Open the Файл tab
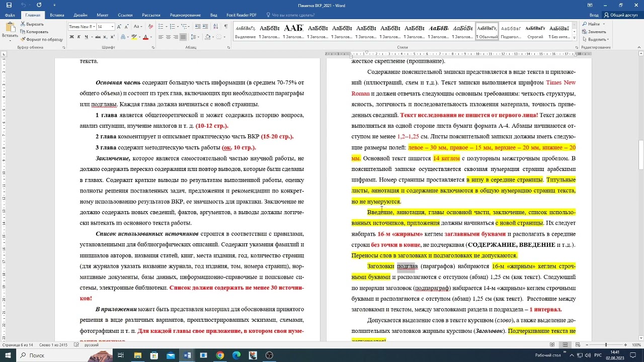Screen dimensions: 644x362 (10, 15)
